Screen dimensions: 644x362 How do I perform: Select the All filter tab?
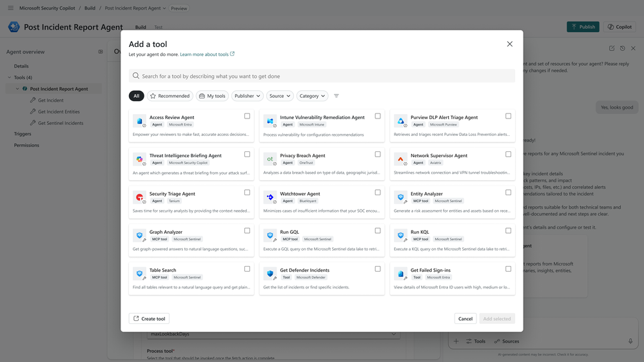(137, 95)
